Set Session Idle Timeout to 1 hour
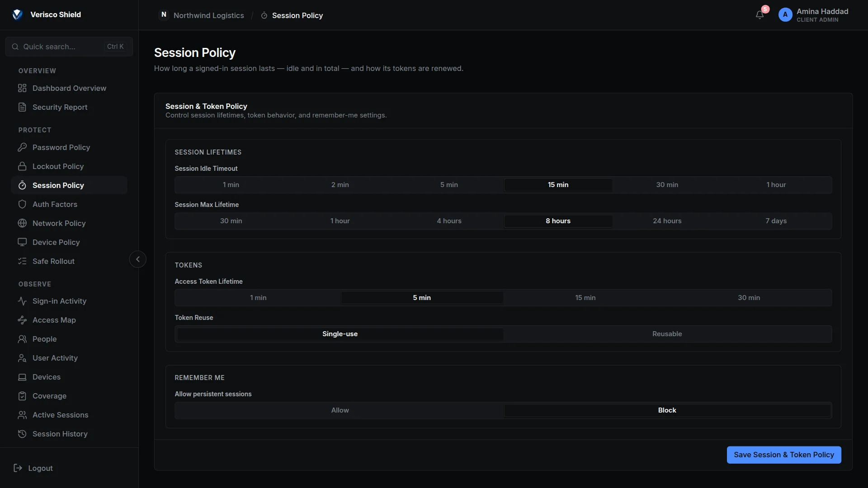Viewport: 868px width, 488px height. pyautogui.click(x=776, y=185)
